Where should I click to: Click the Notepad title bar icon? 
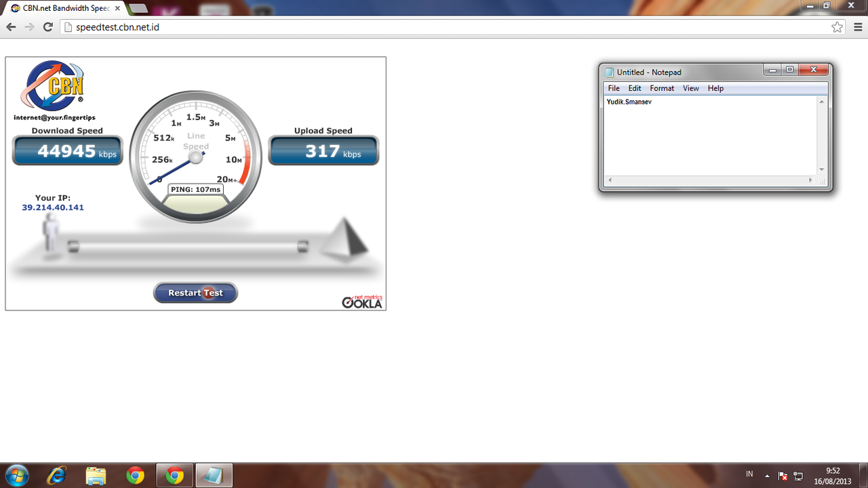(609, 72)
